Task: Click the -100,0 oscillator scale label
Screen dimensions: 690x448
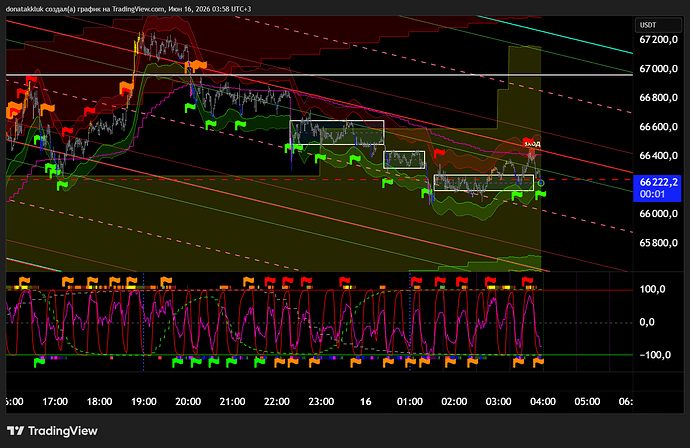Action: [x=655, y=355]
